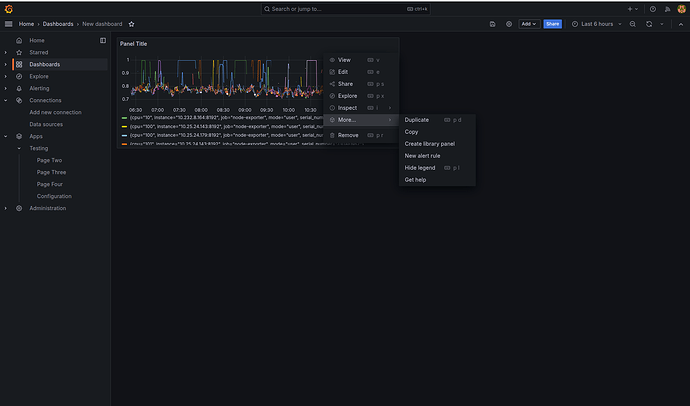Open Data sources link
The image size is (690, 406).
click(46, 124)
